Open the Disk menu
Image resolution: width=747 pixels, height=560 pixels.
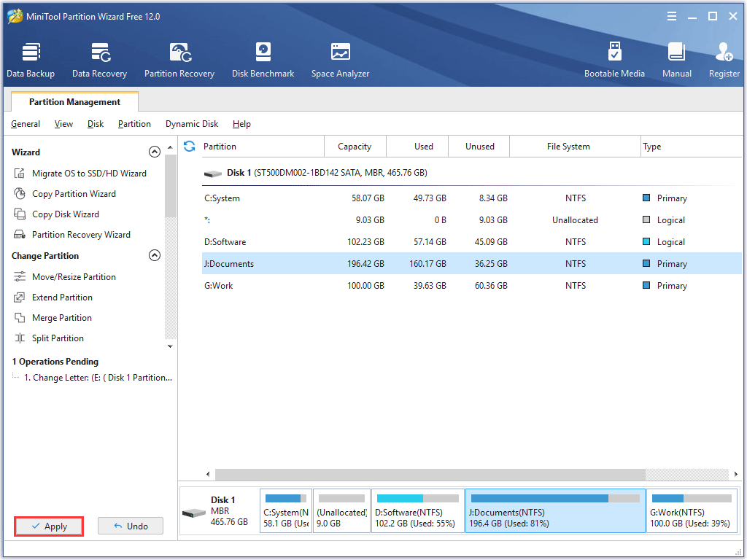pos(96,124)
